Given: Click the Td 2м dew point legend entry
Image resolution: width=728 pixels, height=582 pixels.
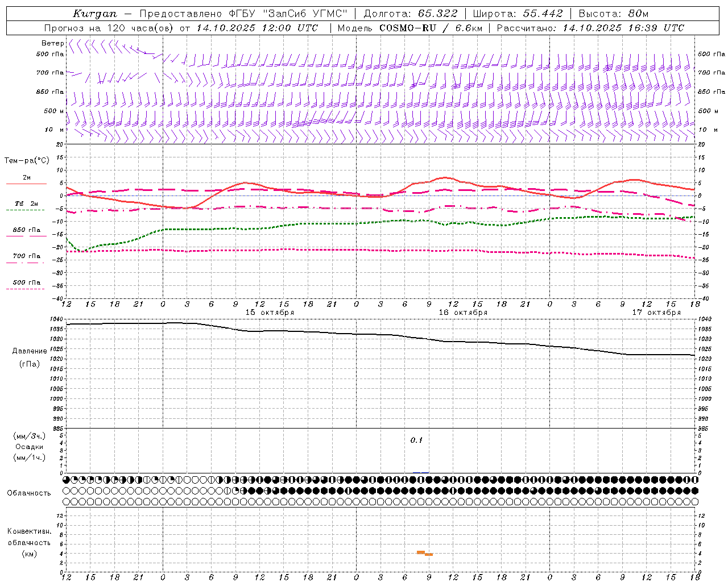Looking at the screenshot, I should (26, 203).
